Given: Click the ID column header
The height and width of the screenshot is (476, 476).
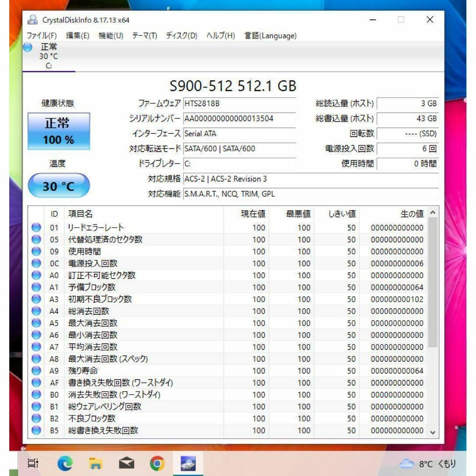Looking at the screenshot, I should coord(54,214).
